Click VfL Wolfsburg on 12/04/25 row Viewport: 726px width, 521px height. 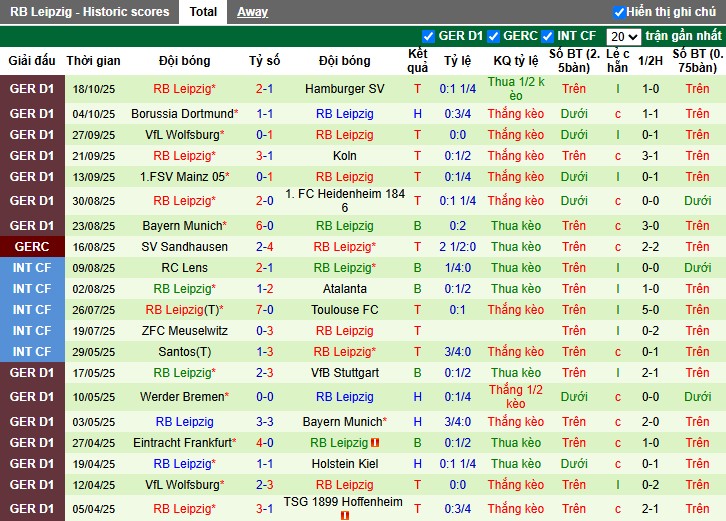(184, 484)
